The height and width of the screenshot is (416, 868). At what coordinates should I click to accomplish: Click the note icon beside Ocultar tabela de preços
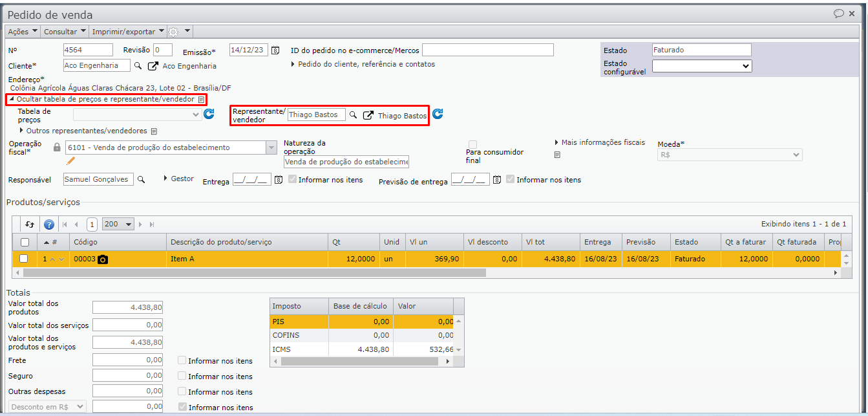pos(201,100)
